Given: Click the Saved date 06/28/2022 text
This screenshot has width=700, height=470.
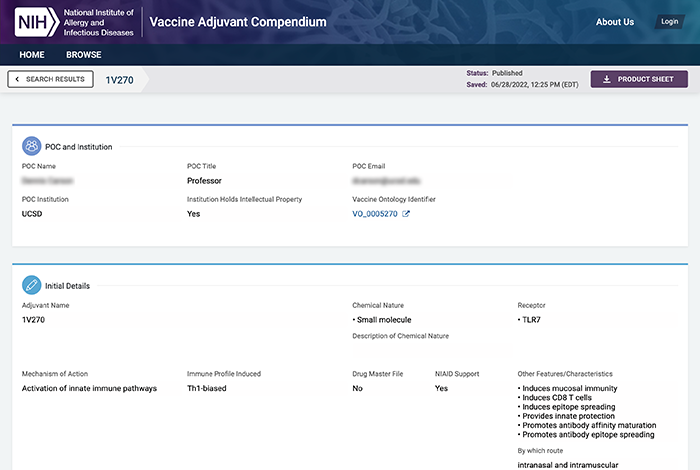Looking at the screenshot, I should (522, 84).
